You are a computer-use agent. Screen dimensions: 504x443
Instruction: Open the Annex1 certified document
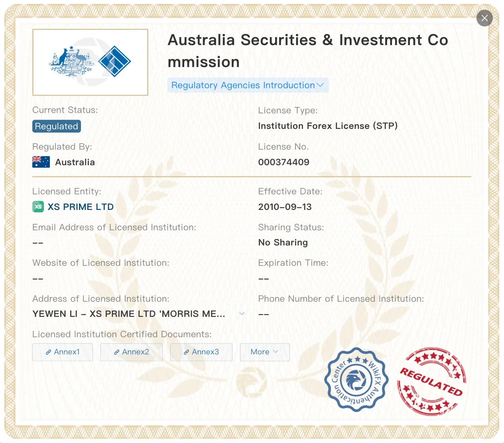63,352
